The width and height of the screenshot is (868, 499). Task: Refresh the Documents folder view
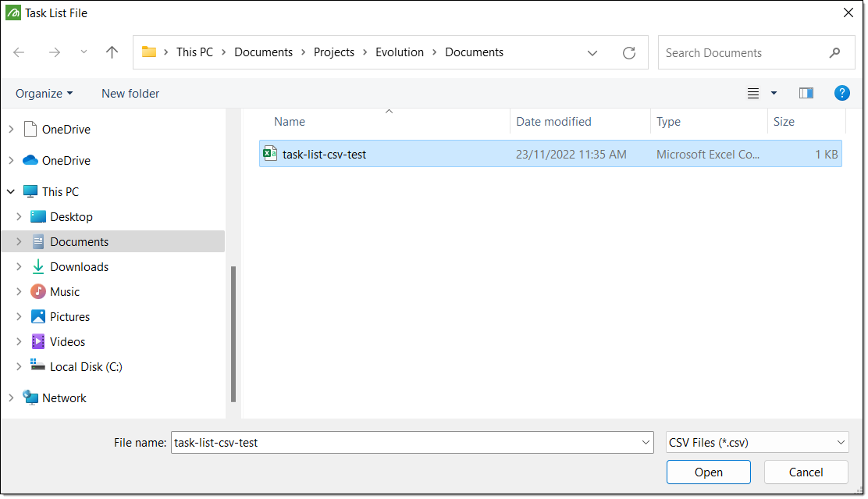pos(629,52)
